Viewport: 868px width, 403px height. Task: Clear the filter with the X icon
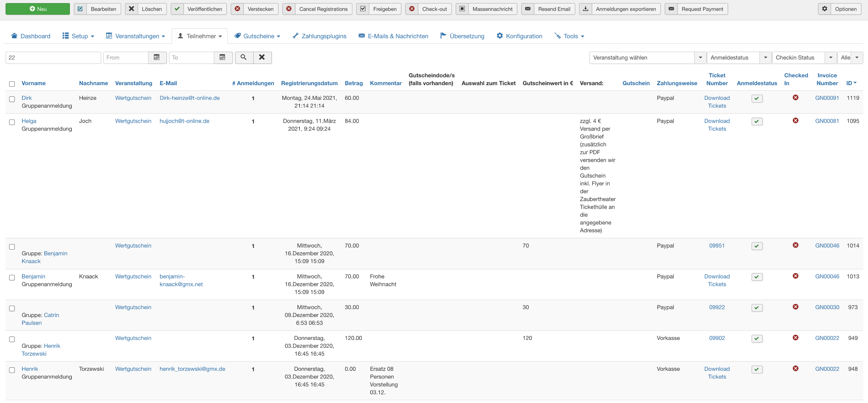(262, 58)
